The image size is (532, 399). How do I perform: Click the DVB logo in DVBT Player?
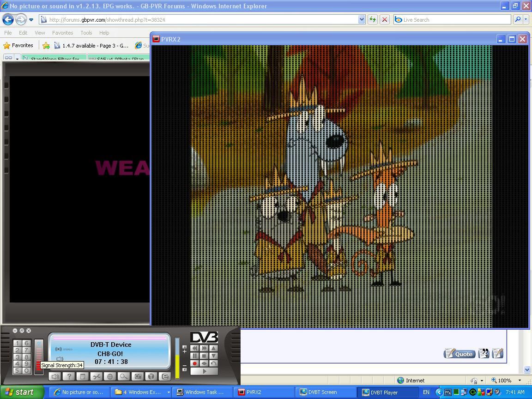point(204,337)
